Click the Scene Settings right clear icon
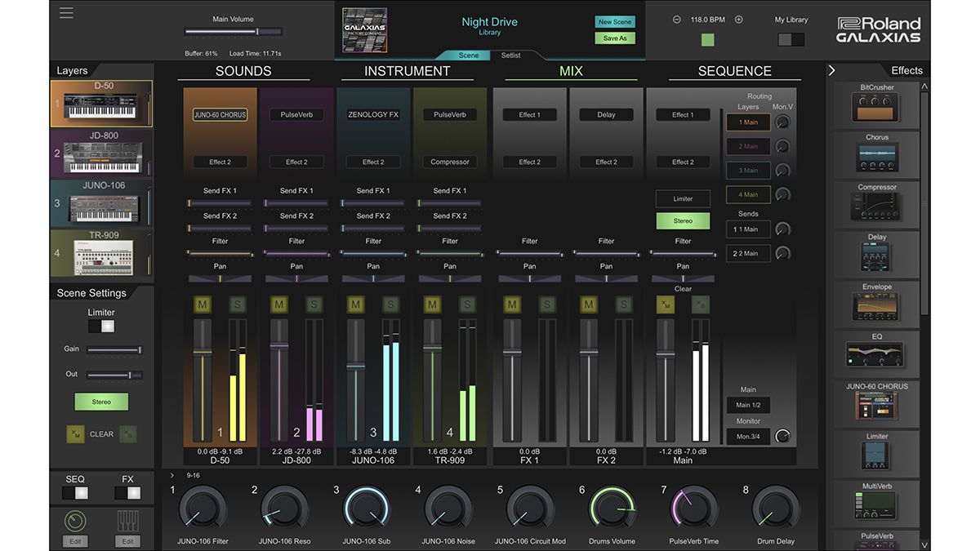980x551 pixels. 127,434
